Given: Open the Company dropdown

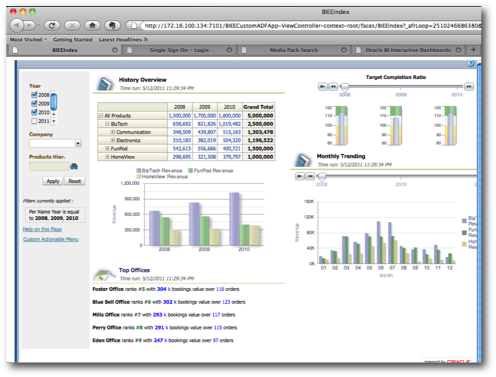Looking at the screenshot, I should [x=78, y=143].
